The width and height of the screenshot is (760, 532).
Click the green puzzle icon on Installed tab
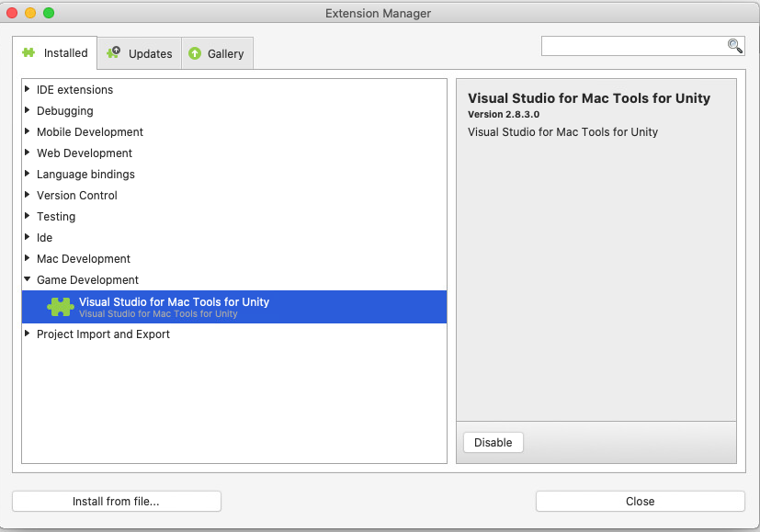pyautogui.click(x=29, y=52)
